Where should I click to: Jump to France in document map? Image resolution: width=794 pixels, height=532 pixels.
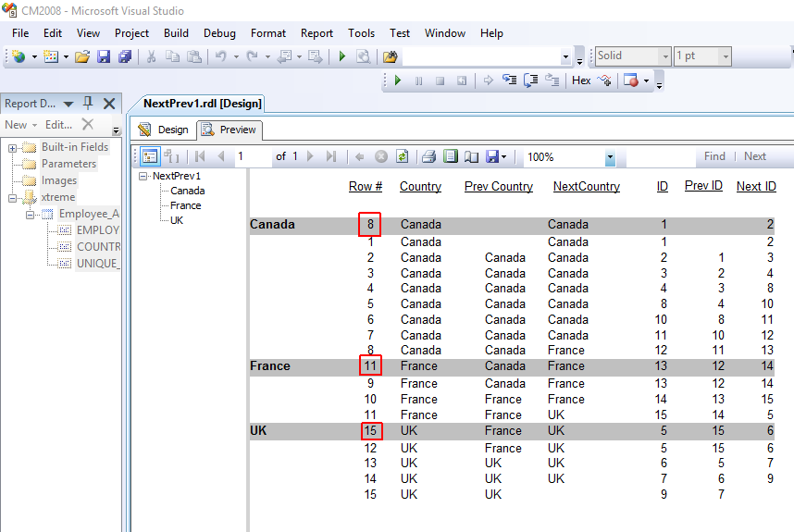[185, 205]
